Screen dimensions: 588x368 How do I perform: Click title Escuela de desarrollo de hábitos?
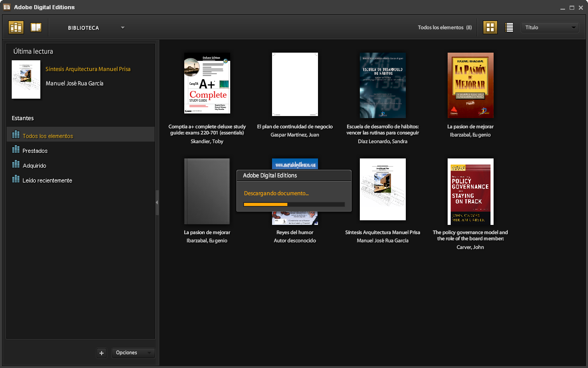(382, 129)
